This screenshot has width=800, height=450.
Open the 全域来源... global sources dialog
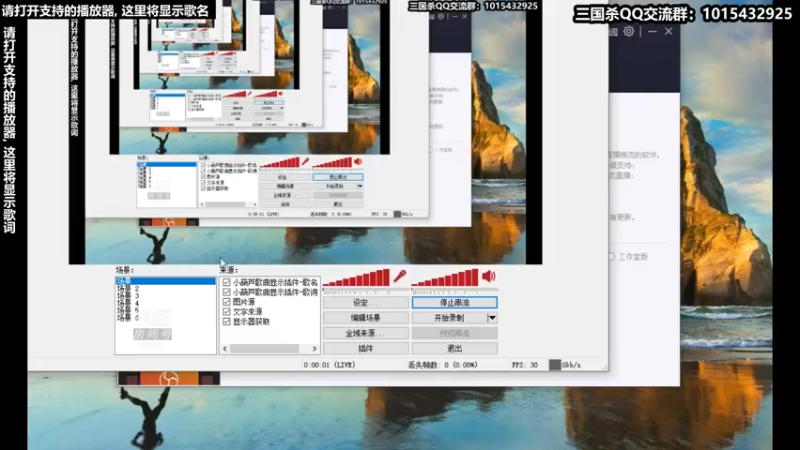pyautogui.click(x=366, y=333)
